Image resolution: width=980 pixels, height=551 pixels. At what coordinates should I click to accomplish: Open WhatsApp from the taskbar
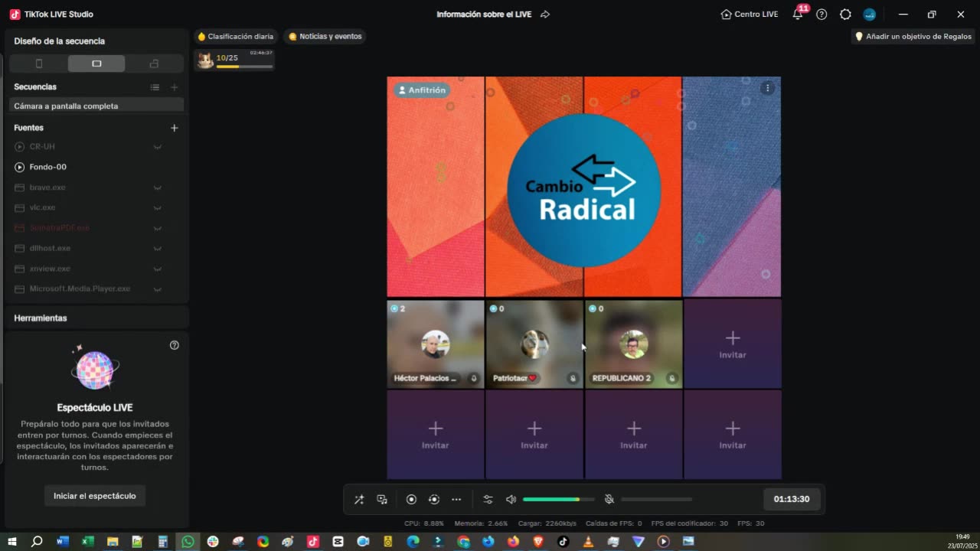coord(188,542)
